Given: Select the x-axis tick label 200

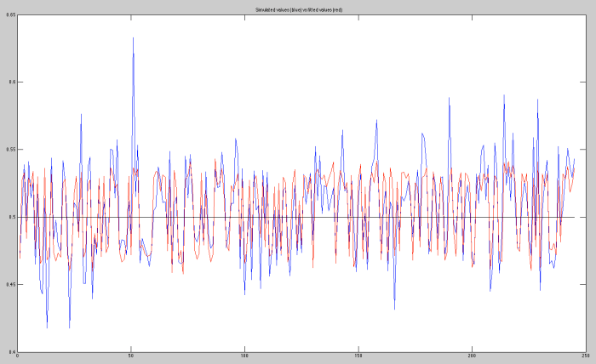Looking at the screenshot, I should coord(472,356).
